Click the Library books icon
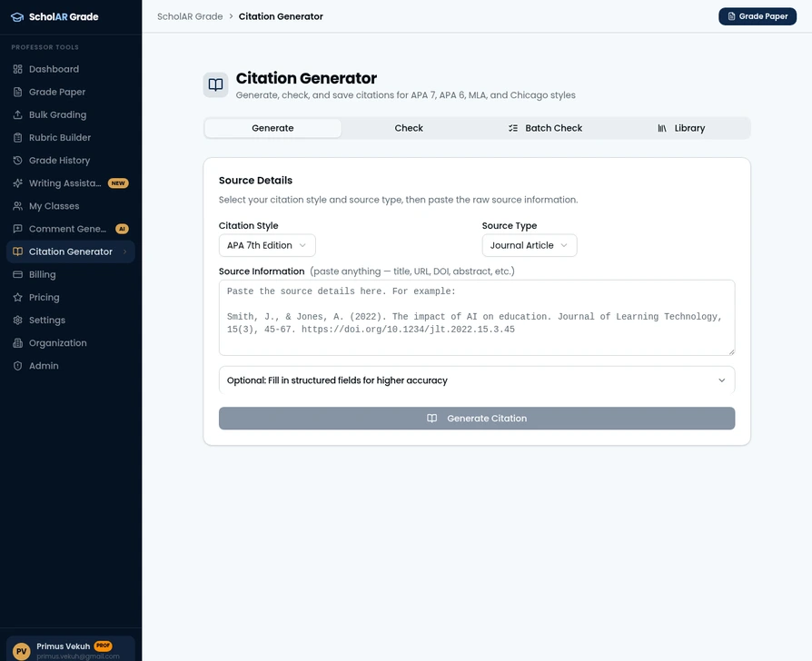Viewport: 812px width, 661px height. (662, 128)
